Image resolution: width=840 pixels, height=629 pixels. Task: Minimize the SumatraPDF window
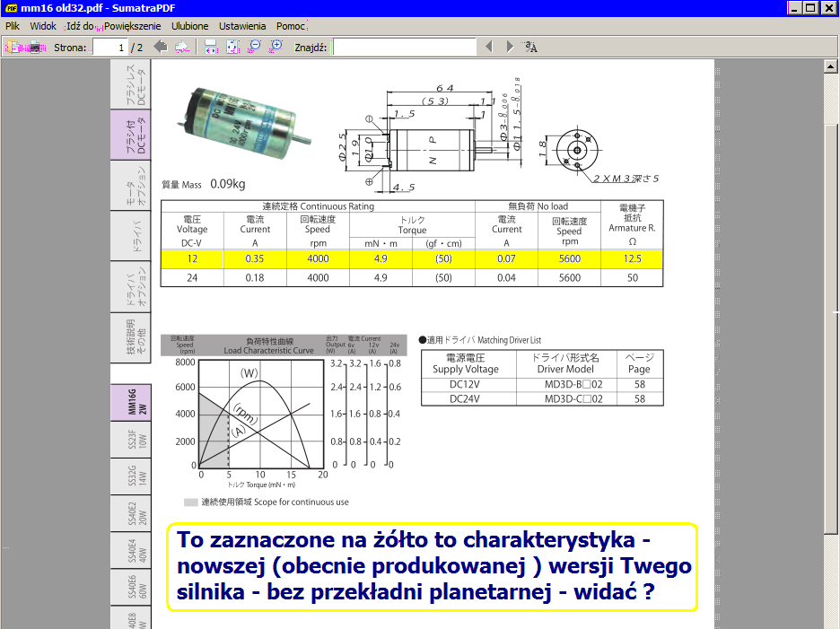tap(795, 8)
